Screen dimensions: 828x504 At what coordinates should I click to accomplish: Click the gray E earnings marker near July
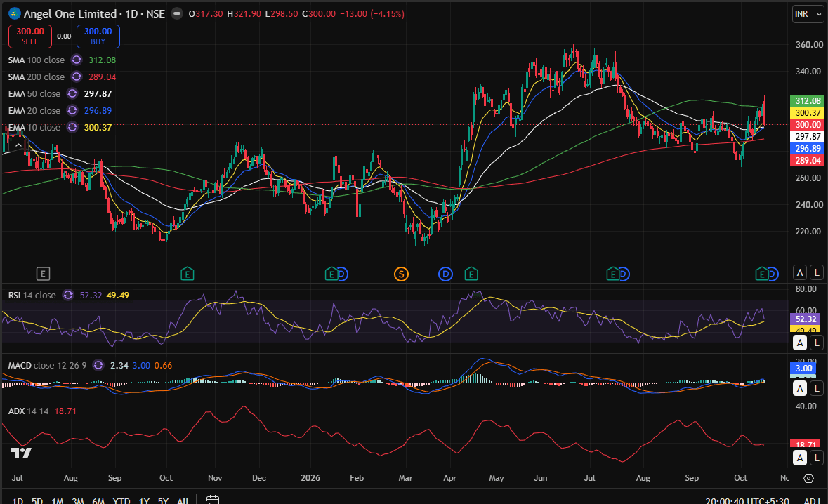click(x=44, y=274)
